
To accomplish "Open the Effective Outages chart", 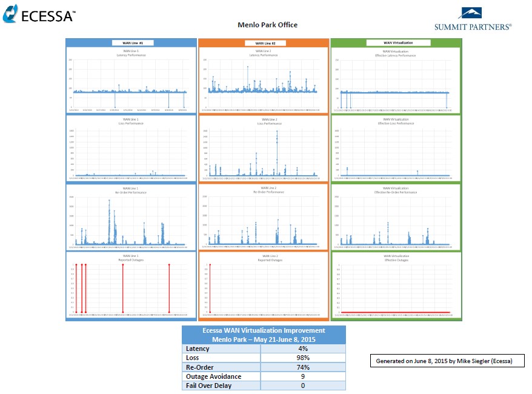I will [396, 285].
